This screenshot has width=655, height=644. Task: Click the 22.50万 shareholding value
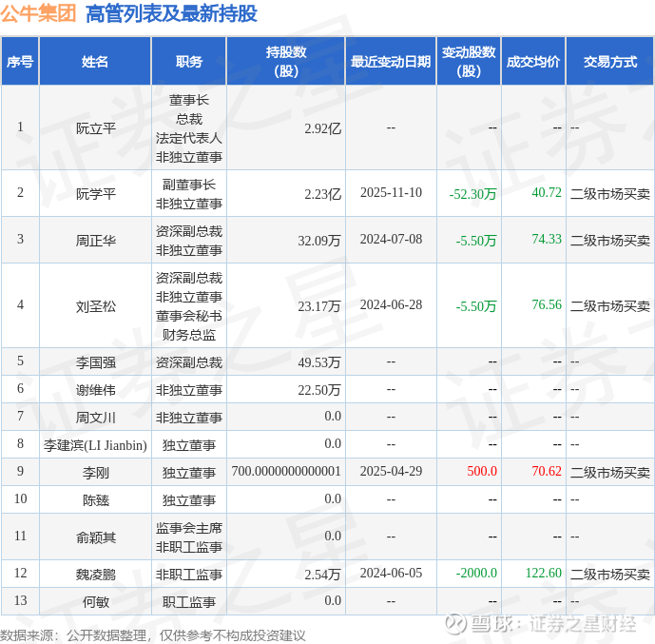[x=319, y=390]
